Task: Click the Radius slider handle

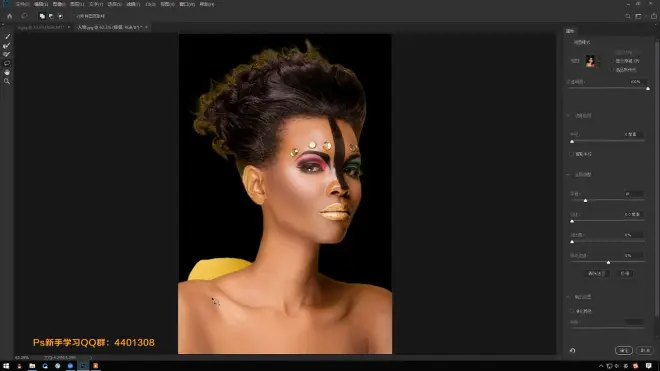Action: coord(572,141)
